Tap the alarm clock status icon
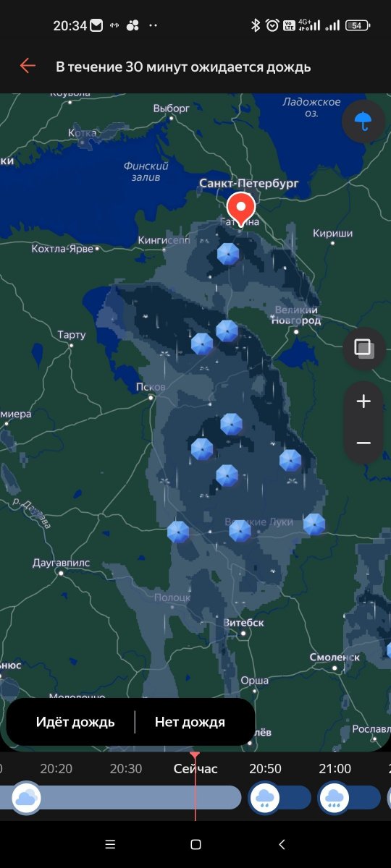The height and width of the screenshot is (868, 391). click(x=272, y=25)
